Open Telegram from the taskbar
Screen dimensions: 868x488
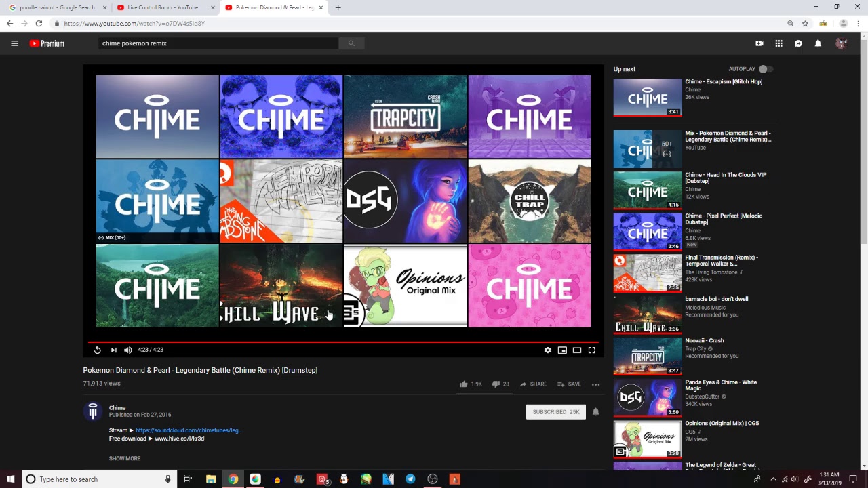click(x=410, y=479)
